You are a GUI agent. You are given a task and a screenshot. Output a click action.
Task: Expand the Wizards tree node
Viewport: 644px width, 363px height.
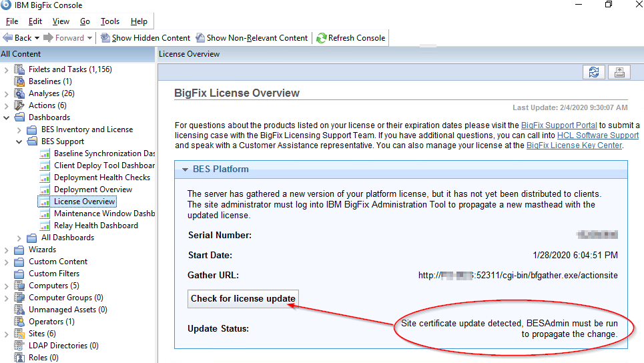(x=6, y=250)
